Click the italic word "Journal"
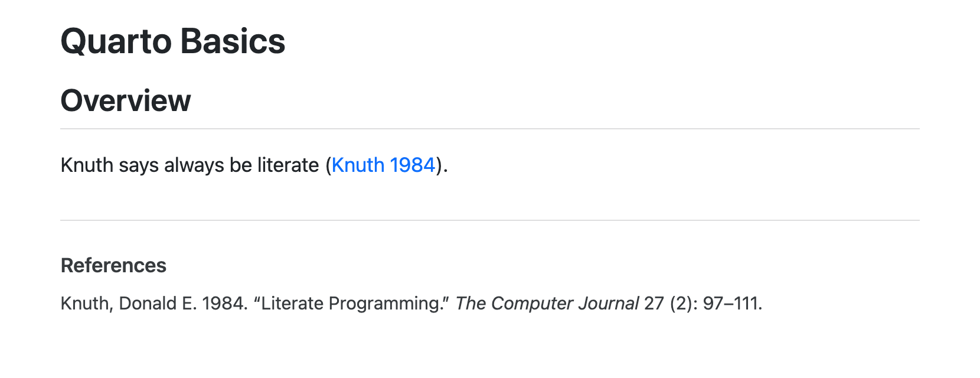Screen dimensions: 980x378 tap(608, 304)
